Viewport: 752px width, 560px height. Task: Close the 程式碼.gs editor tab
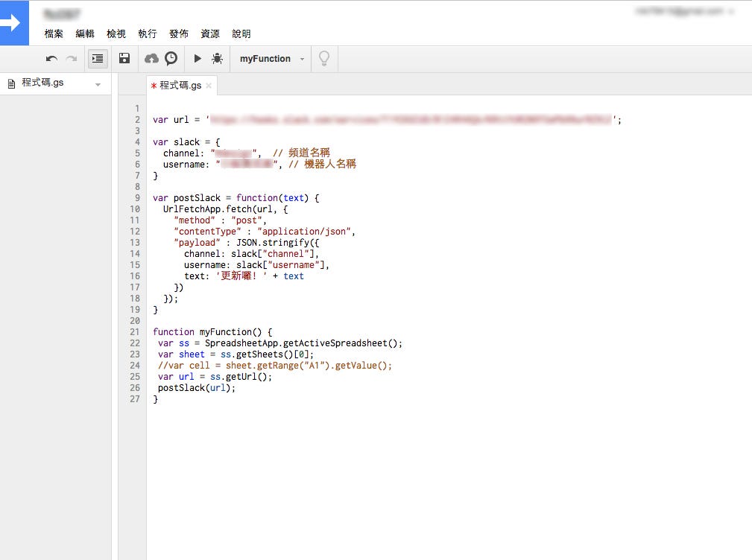click(x=209, y=86)
